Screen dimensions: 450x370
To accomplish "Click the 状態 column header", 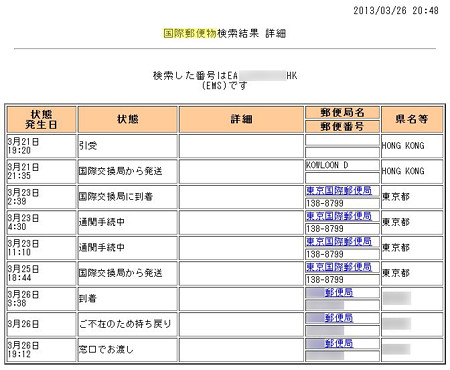I will [x=128, y=119].
